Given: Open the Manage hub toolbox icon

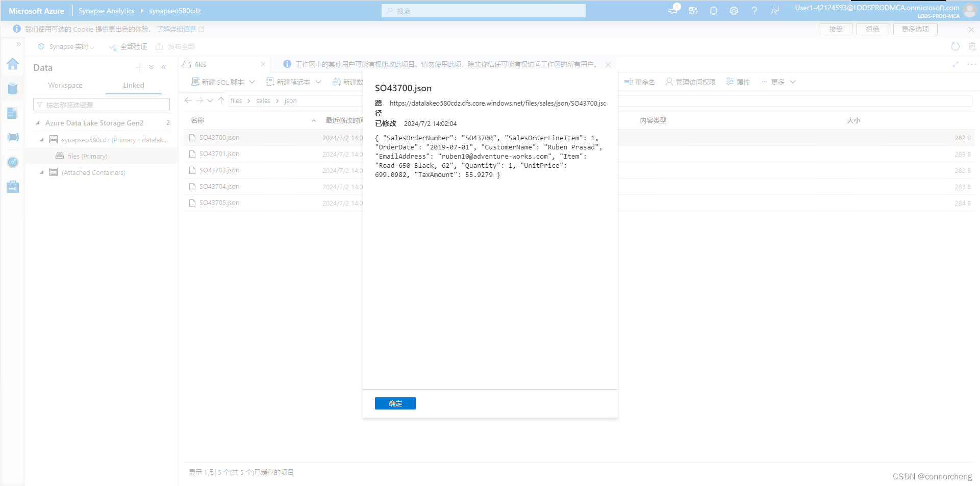Looking at the screenshot, I should point(13,187).
